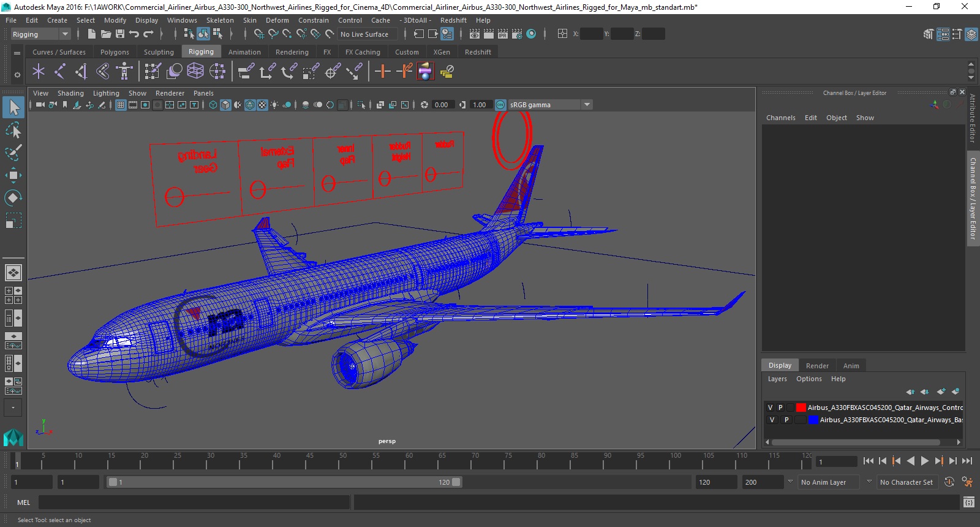Click red color swatch of Contrc layer
980x527 pixels.
coord(801,408)
